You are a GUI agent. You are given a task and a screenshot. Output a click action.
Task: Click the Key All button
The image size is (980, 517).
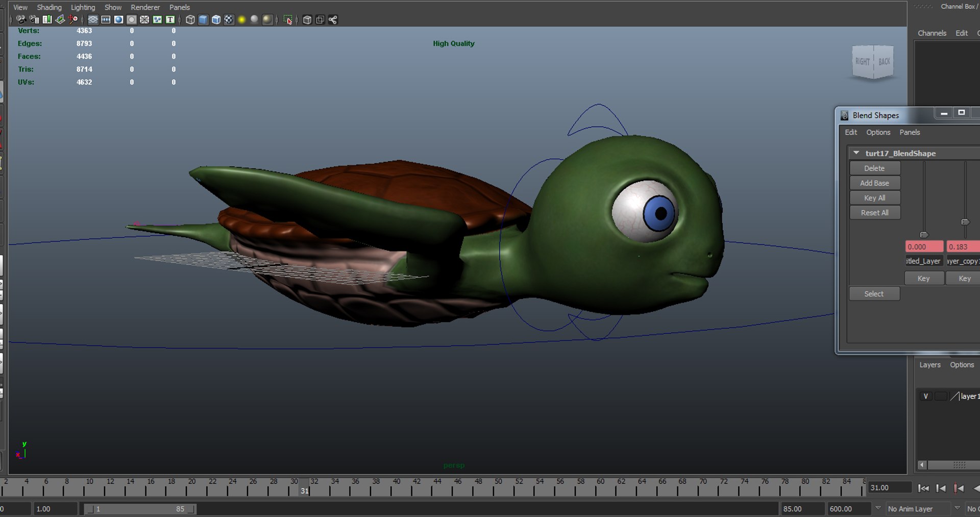[874, 198]
